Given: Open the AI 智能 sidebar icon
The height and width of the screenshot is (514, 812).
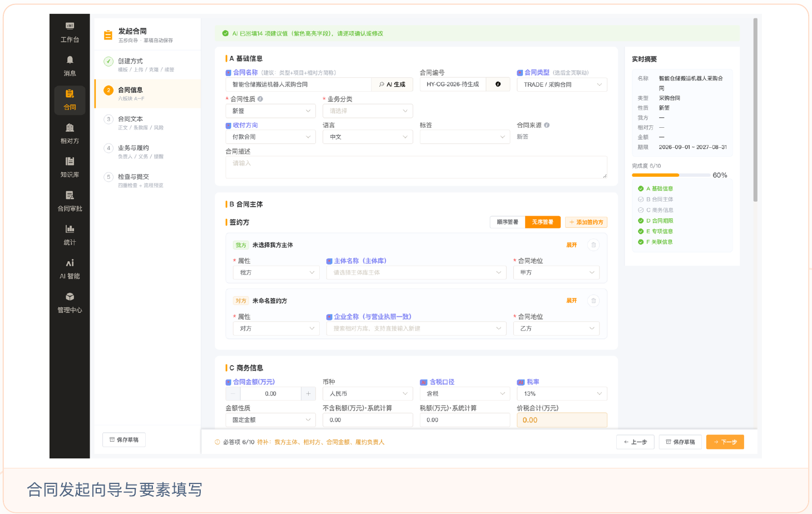Looking at the screenshot, I should [70, 269].
